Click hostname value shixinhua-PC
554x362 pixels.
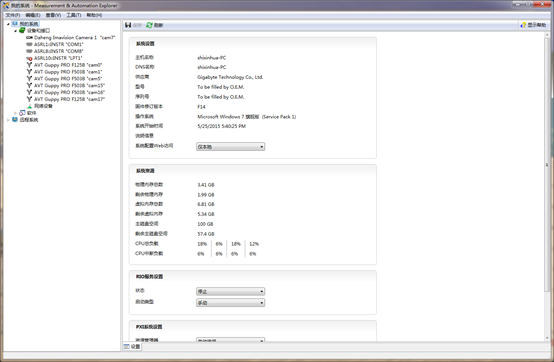[x=211, y=58]
